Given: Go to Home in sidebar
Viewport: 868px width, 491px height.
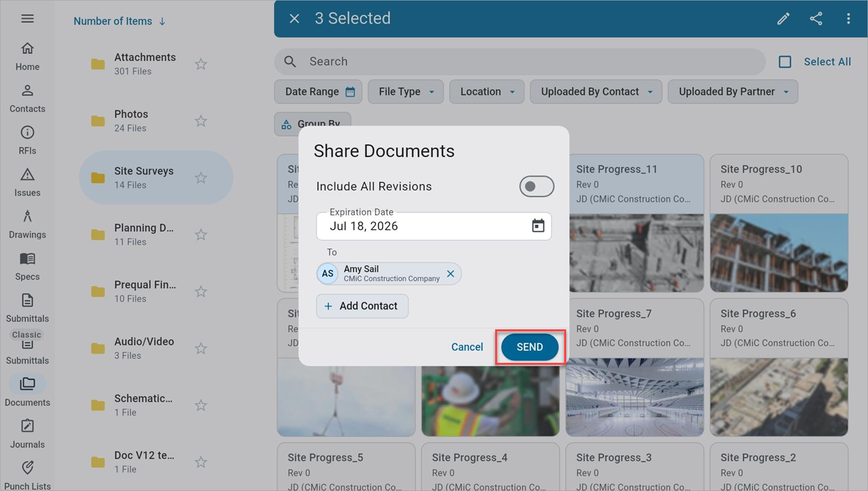Looking at the screenshot, I should [x=27, y=57].
